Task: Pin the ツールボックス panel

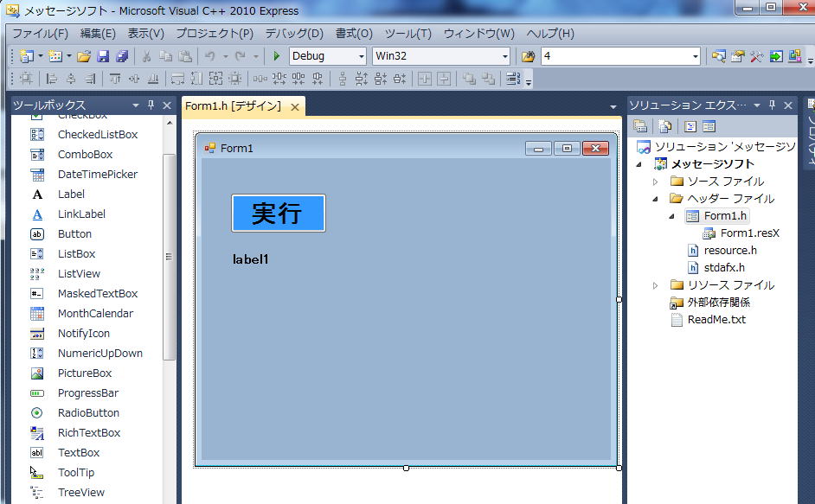Action: [151, 105]
